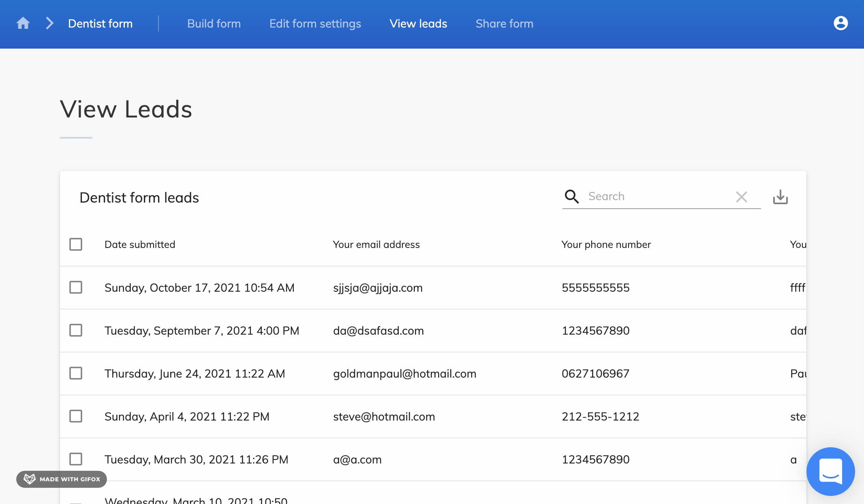
Task: Click the Your email address column header
Action: click(x=376, y=244)
